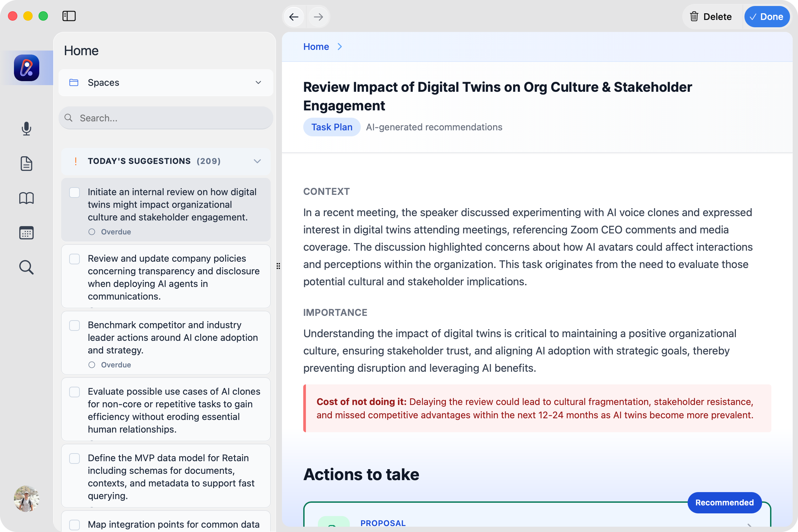Select the Task Plan tab
The width and height of the screenshot is (798, 532).
pos(332,127)
